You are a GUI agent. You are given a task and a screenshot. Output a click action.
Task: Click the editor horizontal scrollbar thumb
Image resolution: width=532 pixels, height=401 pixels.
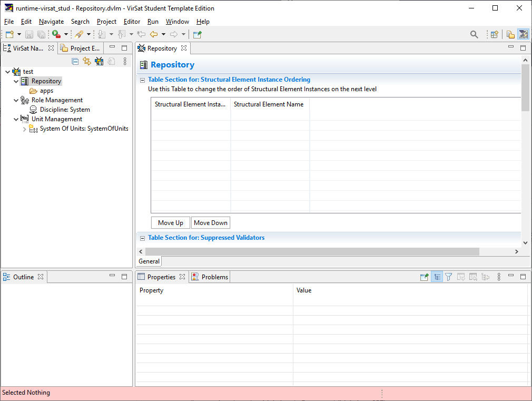[312, 251]
